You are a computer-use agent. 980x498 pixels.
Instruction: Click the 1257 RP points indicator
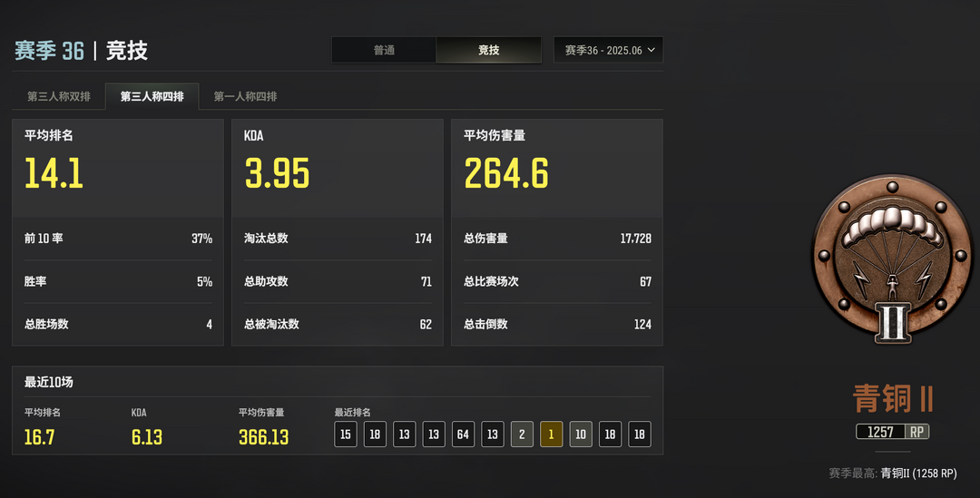[x=893, y=432]
